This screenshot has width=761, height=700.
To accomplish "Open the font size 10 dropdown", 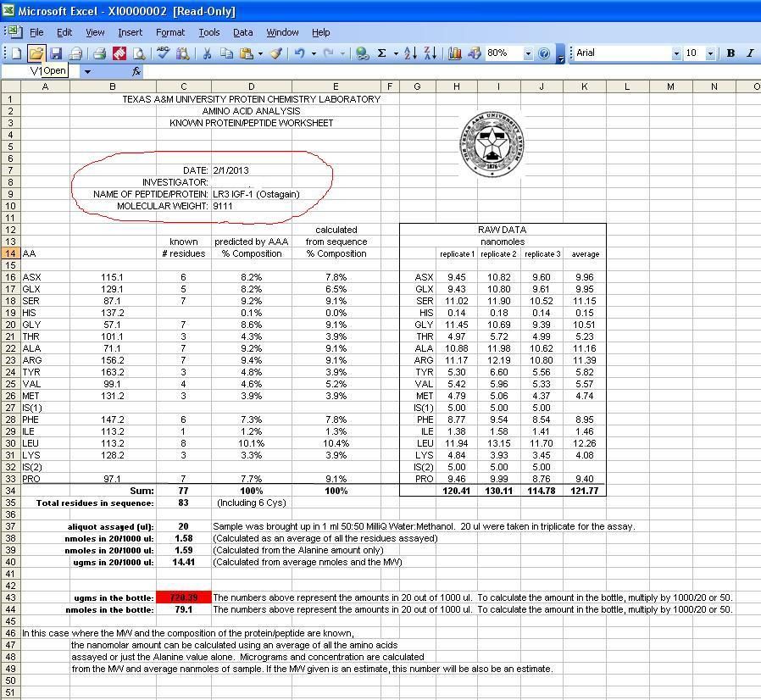I will click(710, 53).
